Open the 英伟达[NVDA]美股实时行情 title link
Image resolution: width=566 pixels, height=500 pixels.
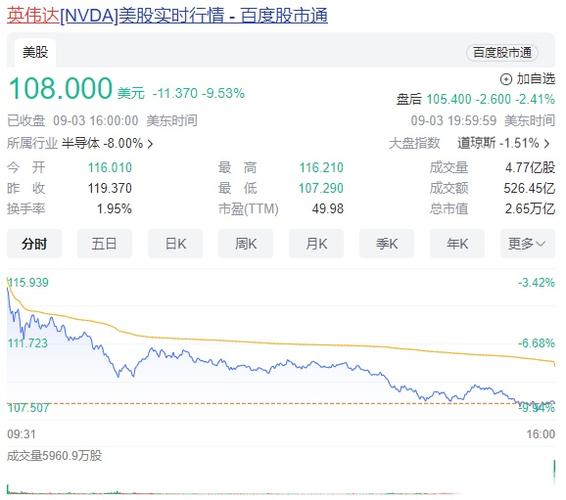pos(167,16)
